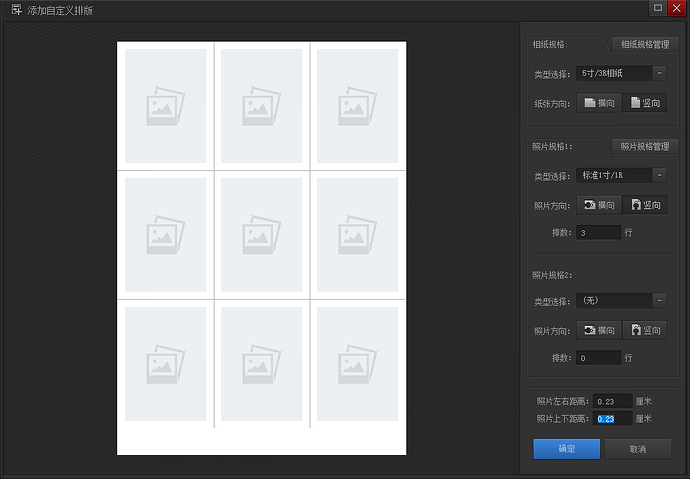
Task: Click the bottom-middle photo placeholder
Action: coord(261,364)
